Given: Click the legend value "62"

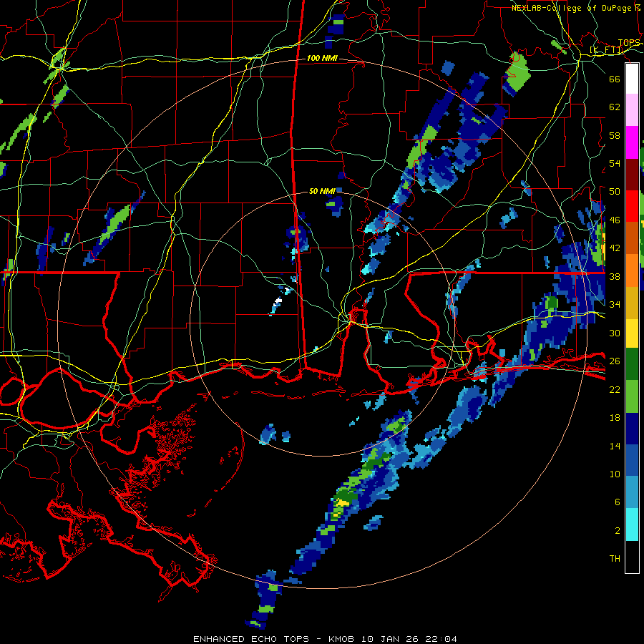Looking at the screenshot, I should tap(615, 107).
